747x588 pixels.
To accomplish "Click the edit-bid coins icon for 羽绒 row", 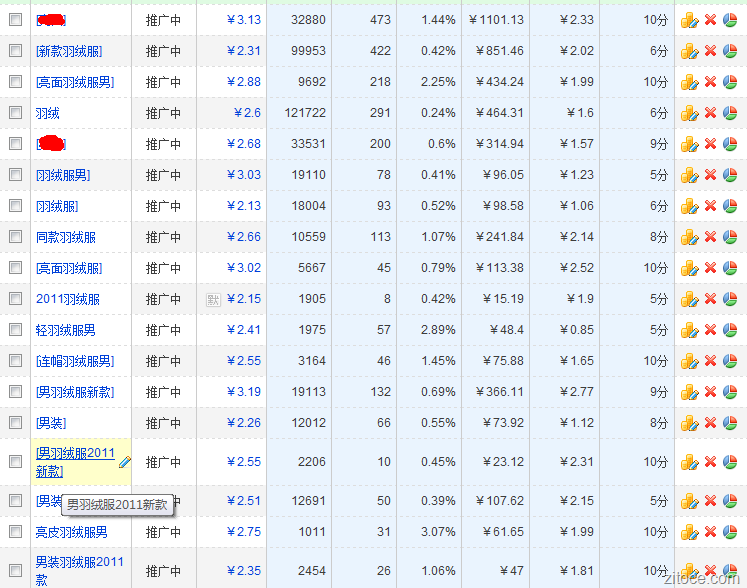I will 689,113.
